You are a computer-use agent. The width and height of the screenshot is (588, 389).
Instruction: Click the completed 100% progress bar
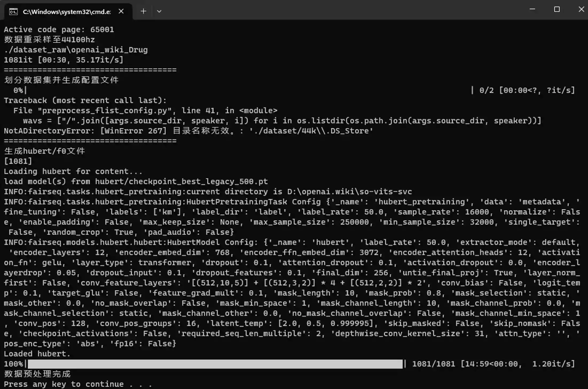tap(215, 364)
